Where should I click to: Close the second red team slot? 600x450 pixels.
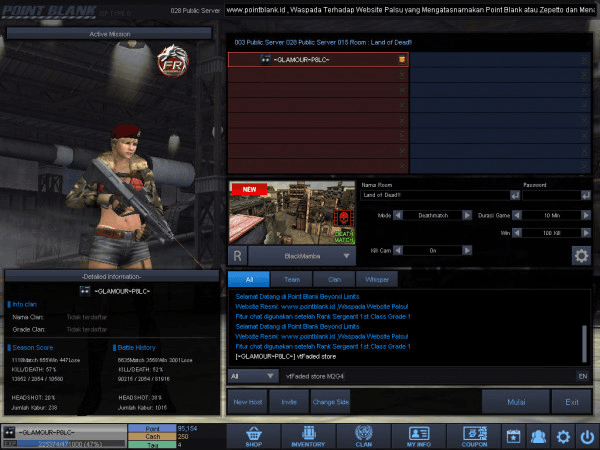point(402,75)
